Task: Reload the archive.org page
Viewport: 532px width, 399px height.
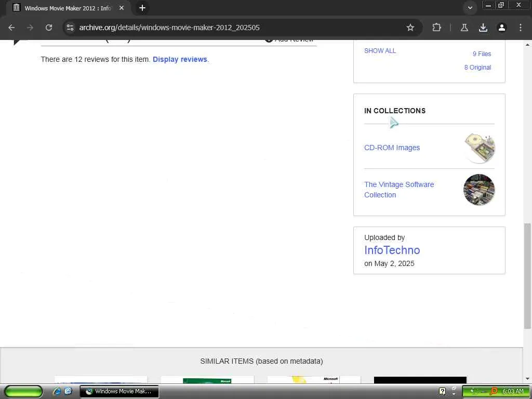Action: click(49, 28)
